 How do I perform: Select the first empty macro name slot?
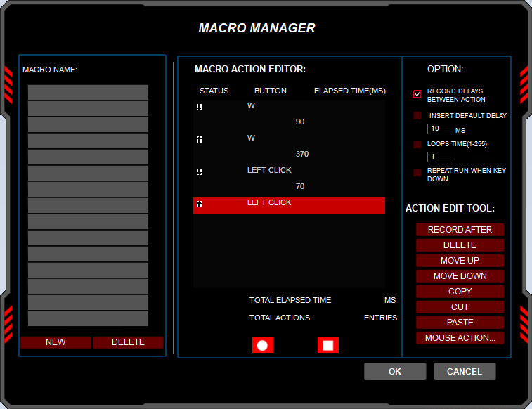click(88, 93)
